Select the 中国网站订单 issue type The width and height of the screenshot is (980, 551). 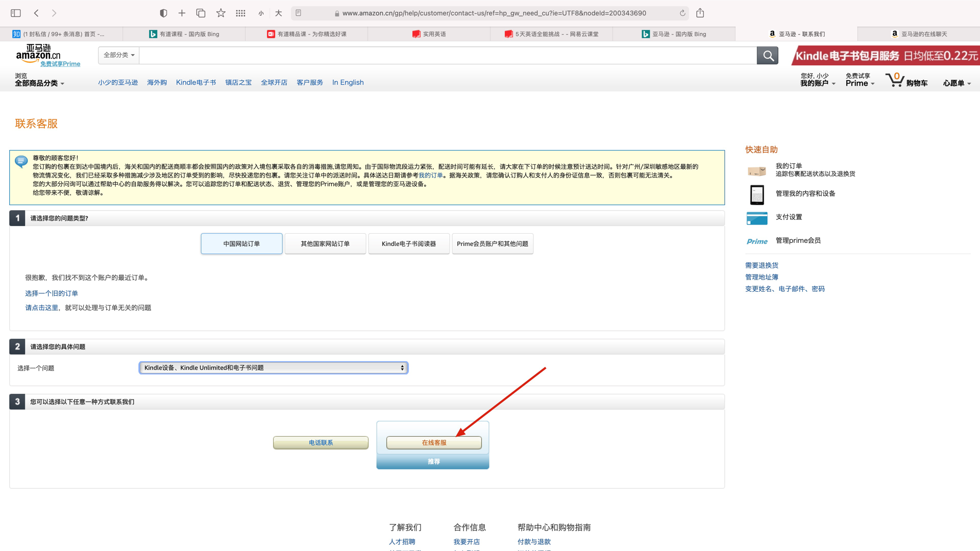coord(241,244)
